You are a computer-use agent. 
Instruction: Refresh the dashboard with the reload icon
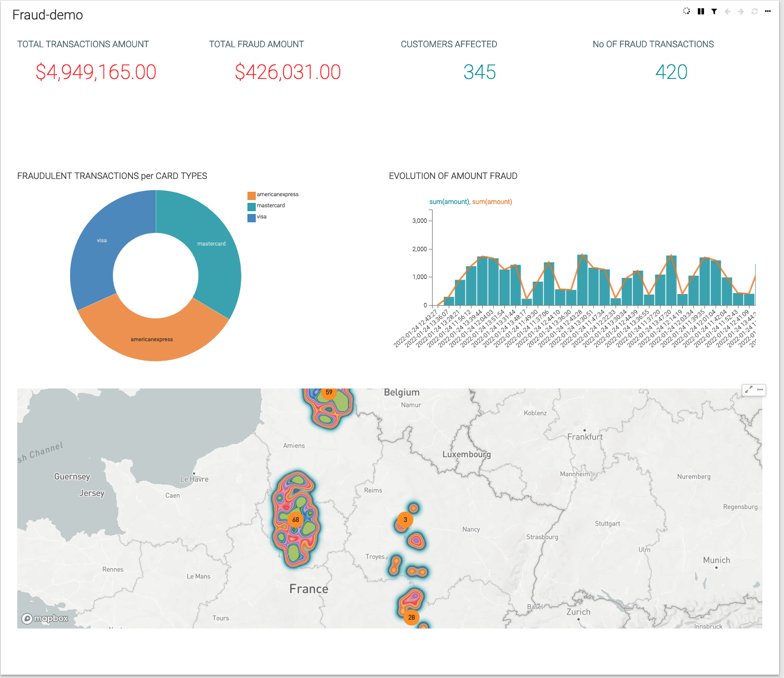point(755,11)
